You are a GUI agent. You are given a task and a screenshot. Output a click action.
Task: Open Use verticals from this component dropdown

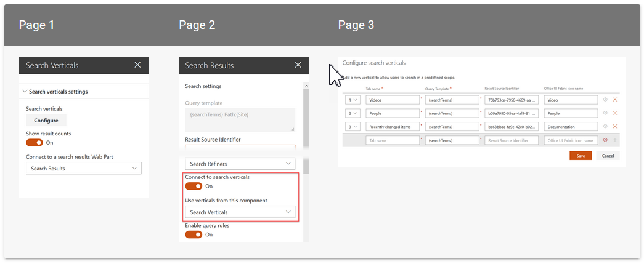240,212
